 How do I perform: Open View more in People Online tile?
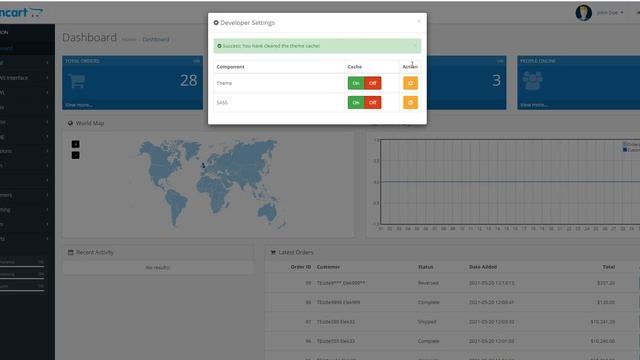[x=533, y=105]
